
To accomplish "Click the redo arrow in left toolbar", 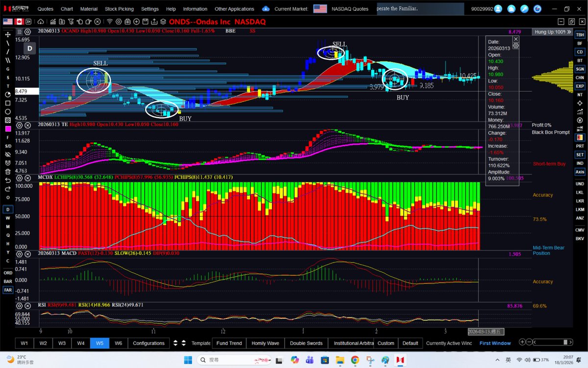I will (x=8, y=188).
